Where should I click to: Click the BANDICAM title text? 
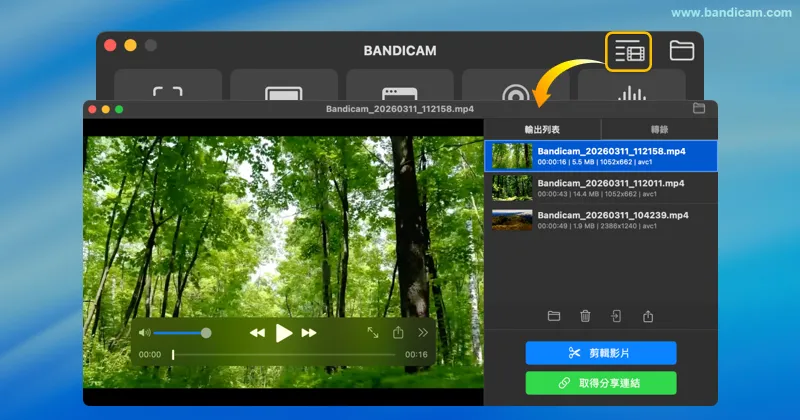(x=399, y=51)
